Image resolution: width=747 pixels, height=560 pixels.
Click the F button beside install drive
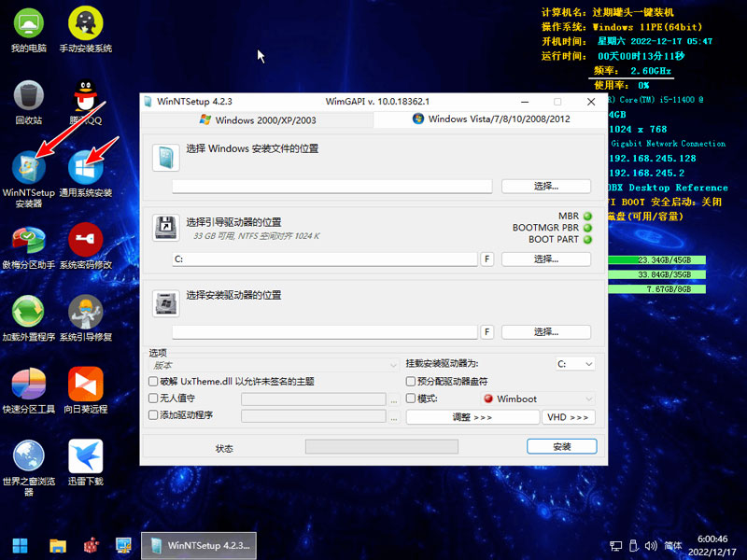486,332
